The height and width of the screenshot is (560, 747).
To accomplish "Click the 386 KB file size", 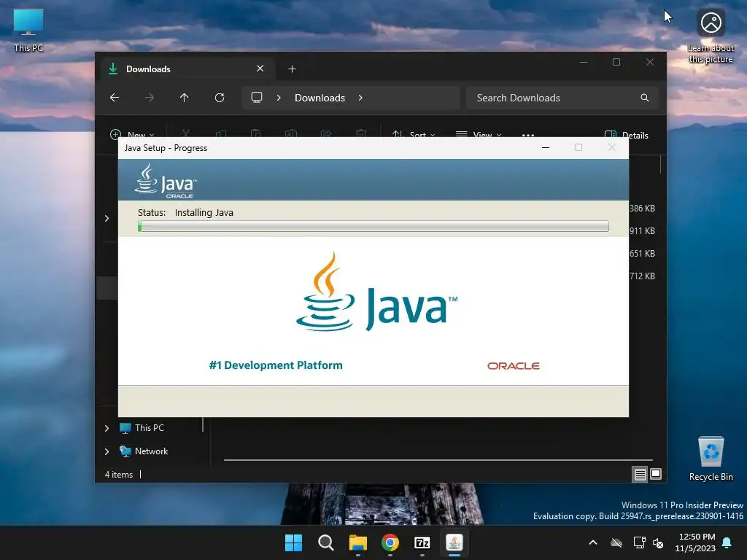I will (642, 209).
